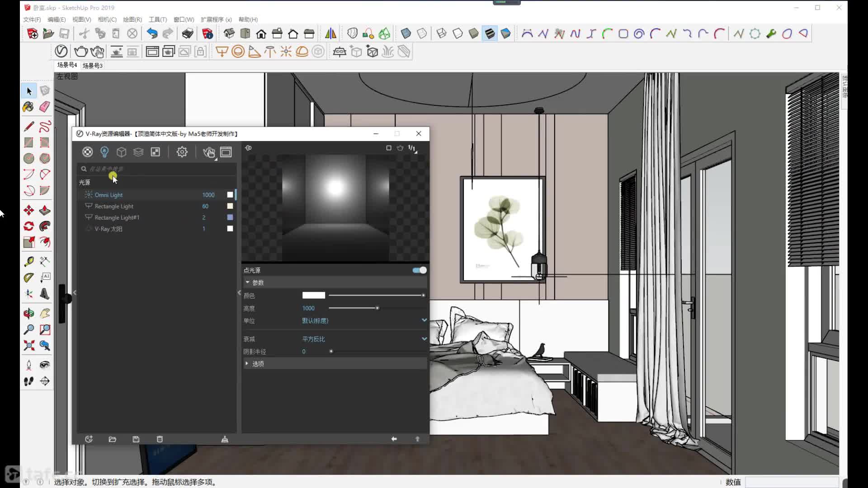This screenshot has width=868, height=488.
Task: Select the Tape Measure tool
Action: coord(28,261)
